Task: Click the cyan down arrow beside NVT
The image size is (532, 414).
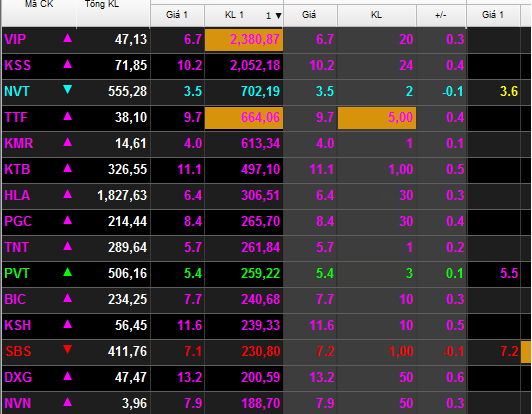Action: (x=68, y=90)
